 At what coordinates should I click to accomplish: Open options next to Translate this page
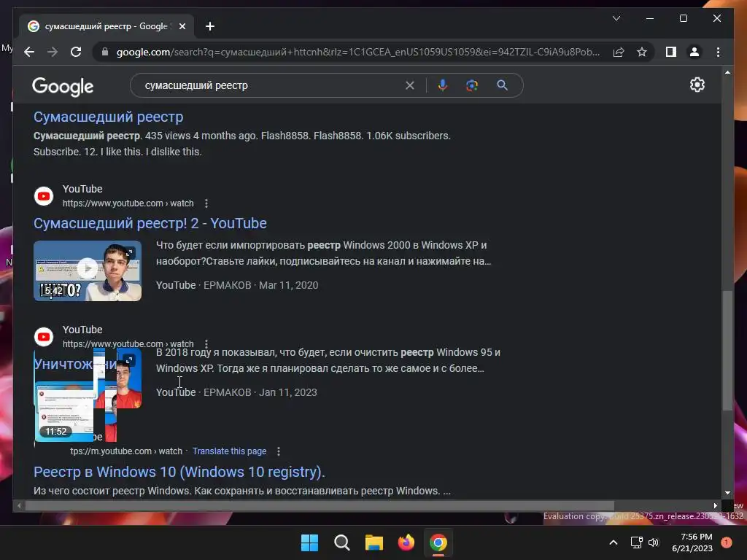click(x=278, y=451)
